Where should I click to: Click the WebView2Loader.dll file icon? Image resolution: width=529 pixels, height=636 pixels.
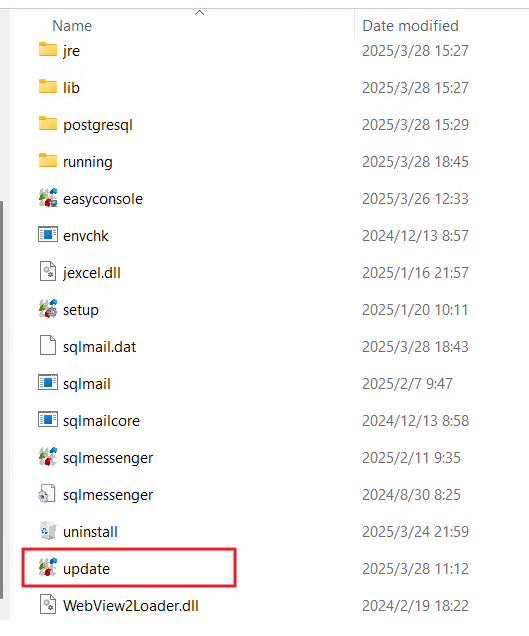pyautogui.click(x=48, y=605)
